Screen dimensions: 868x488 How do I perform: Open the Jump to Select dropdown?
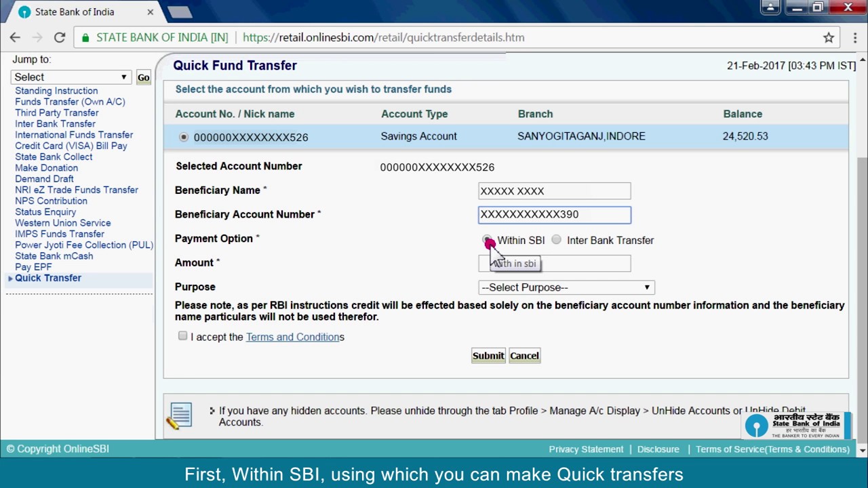pyautogui.click(x=71, y=77)
